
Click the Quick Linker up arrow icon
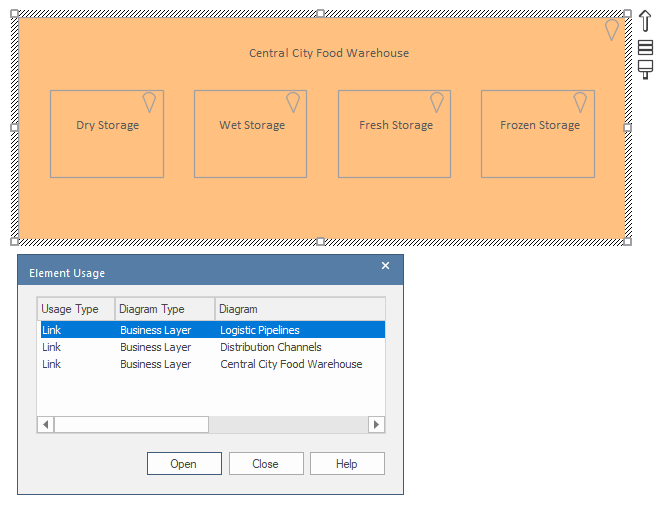645,21
